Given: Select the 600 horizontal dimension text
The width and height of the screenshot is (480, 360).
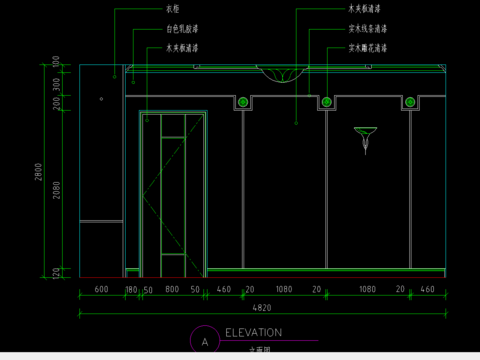Looking at the screenshot, I should click(x=101, y=289).
